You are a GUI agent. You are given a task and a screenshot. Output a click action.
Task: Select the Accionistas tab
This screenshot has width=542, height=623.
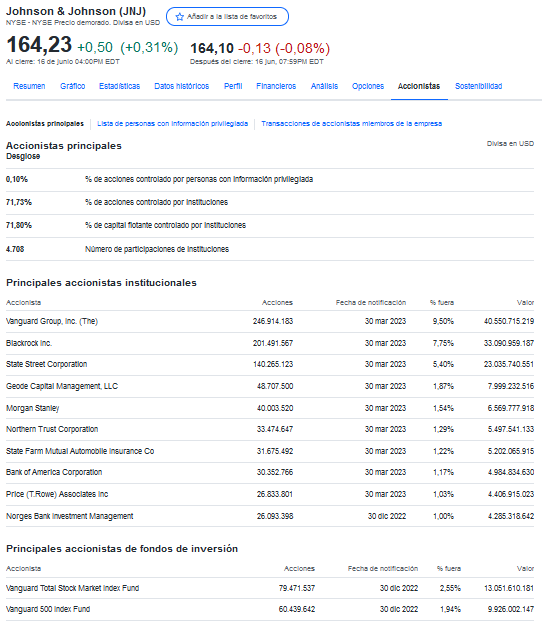419,86
